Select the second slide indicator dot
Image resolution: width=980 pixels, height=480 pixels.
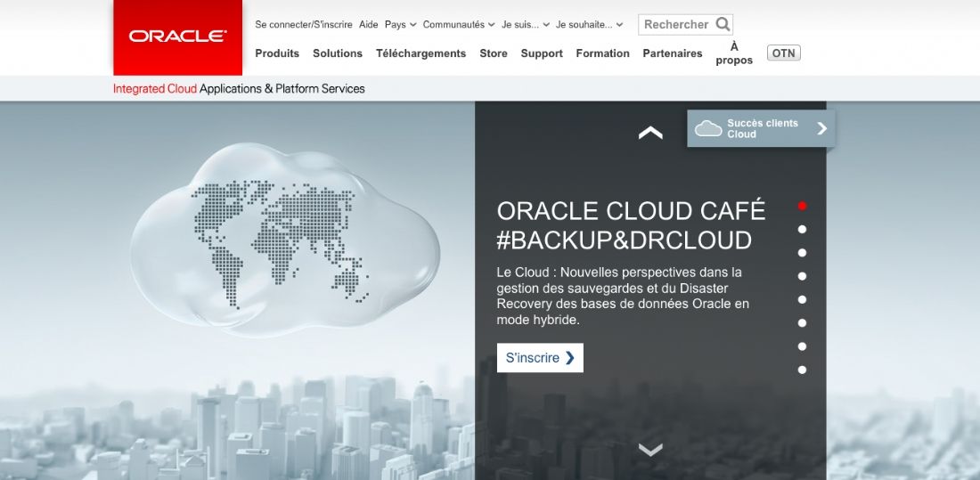pyautogui.click(x=802, y=230)
